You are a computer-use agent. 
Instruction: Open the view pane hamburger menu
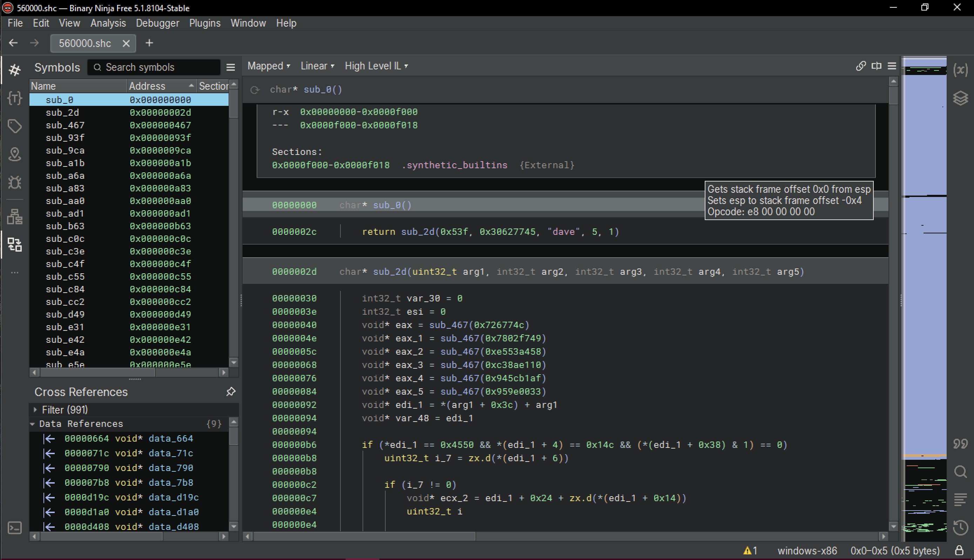coord(892,66)
